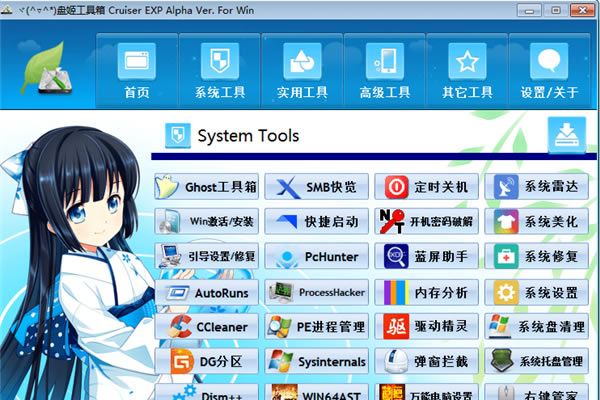Image resolution: width=600 pixels, height=400 pixels.
Task: Open 定时关机 shutdown timer
Action: 426,187
